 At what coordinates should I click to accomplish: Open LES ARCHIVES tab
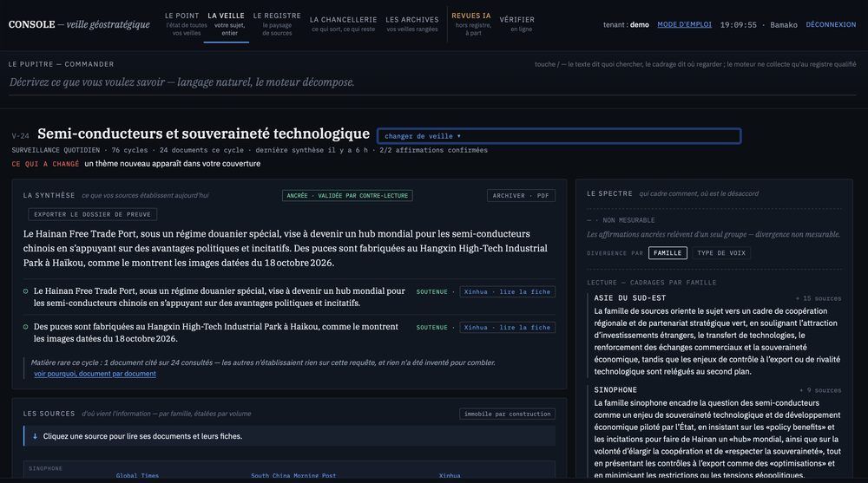(x=411, y=23)
